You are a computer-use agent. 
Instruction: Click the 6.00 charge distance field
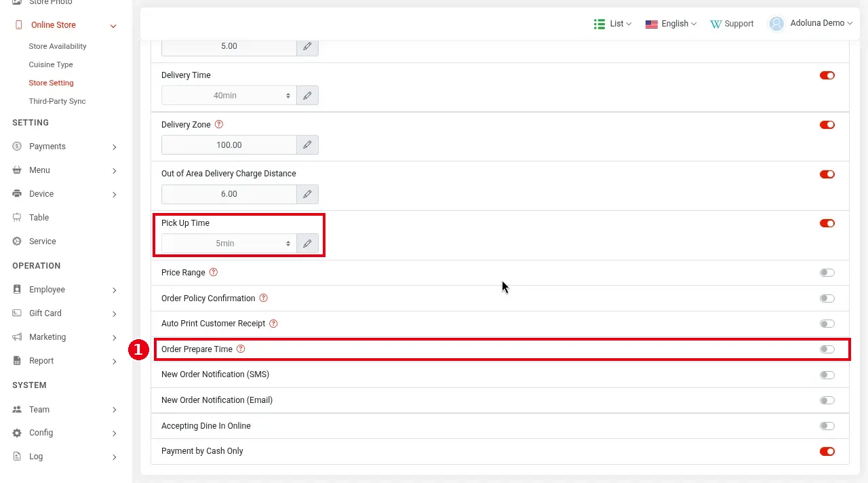tap(229, 194)
